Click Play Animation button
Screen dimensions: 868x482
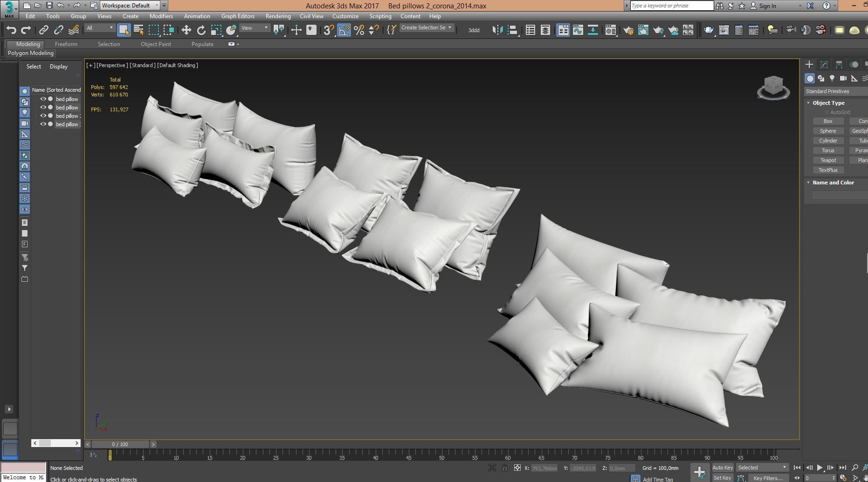pos(820,468)
